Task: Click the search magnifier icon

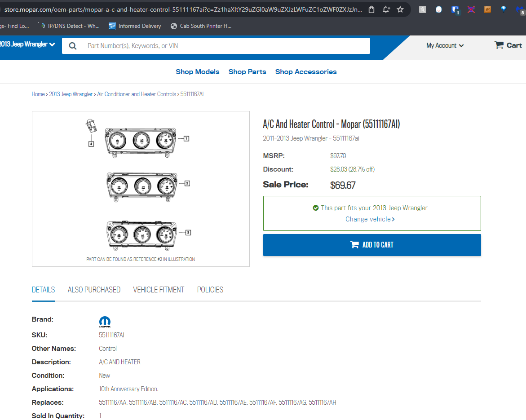Action: pyautogui.click(x=73, y=46)
